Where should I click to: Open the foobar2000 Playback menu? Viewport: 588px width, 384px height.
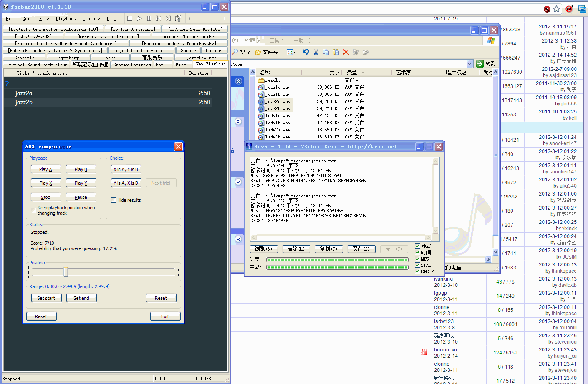click(66, 18)
